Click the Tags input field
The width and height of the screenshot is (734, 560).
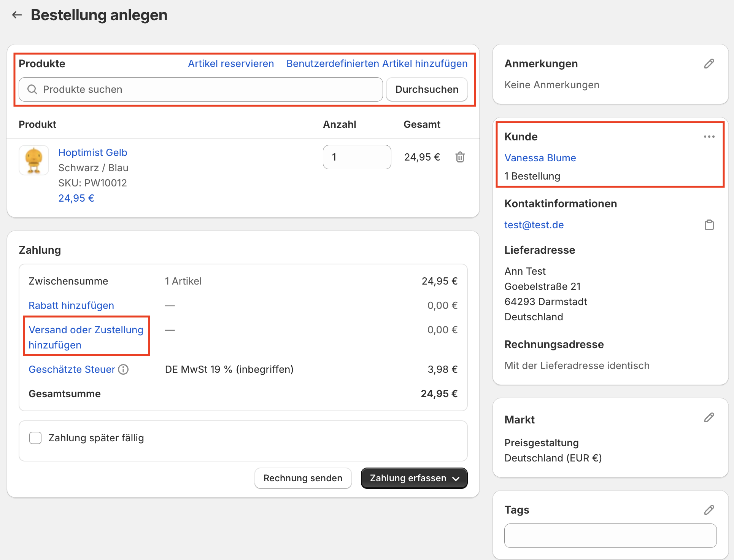pos(610,536)
